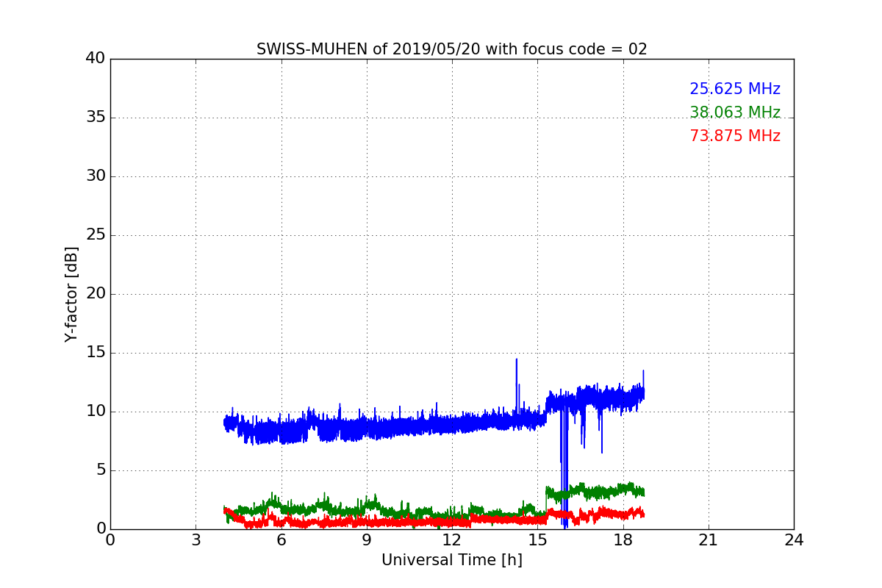
Task: Click y-axis tick label 25
Action: 96,235
